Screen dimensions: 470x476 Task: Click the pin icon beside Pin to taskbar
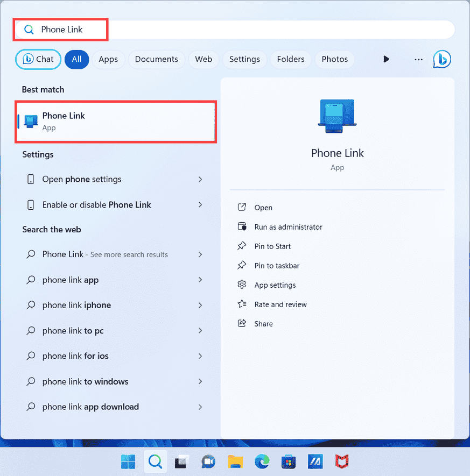[x=242, y=265]
